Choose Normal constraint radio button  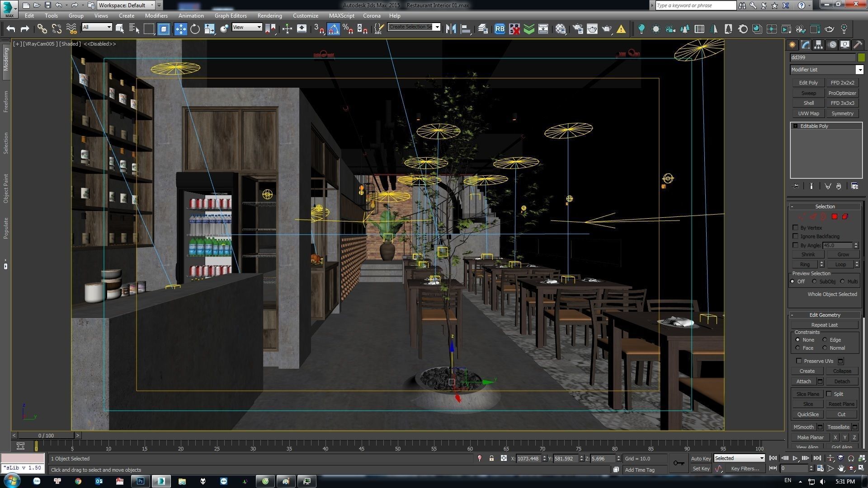click(x=825, y=348)
